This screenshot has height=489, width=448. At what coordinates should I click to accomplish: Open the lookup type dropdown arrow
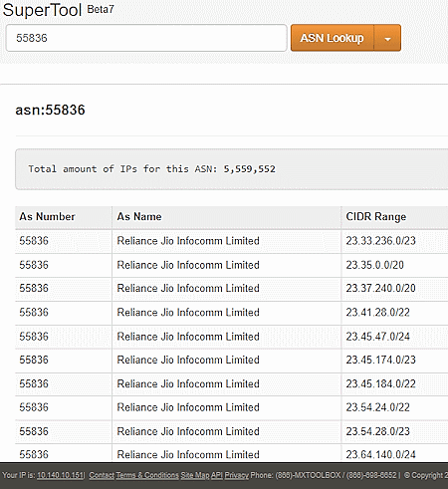[x=387, y=38]
